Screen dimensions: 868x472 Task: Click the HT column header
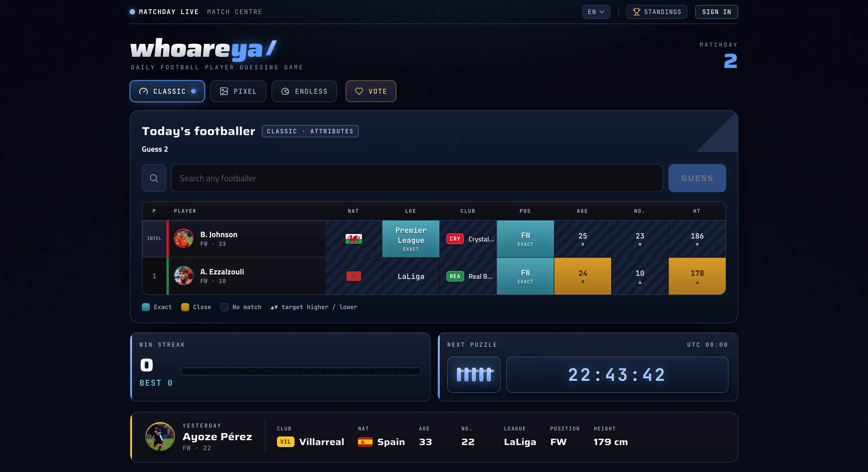[x=697, y=211]
